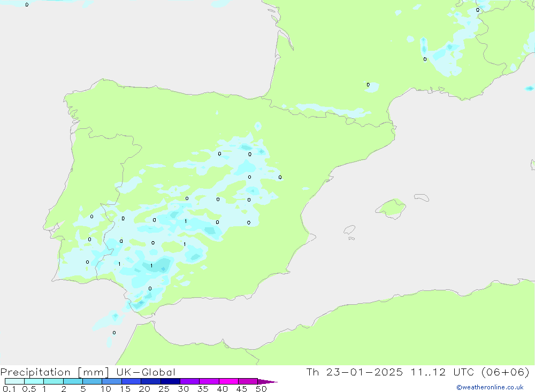Select the 2–5 mm legend swatch
This screenshot has width=535, height=392.
click(73, 381)
